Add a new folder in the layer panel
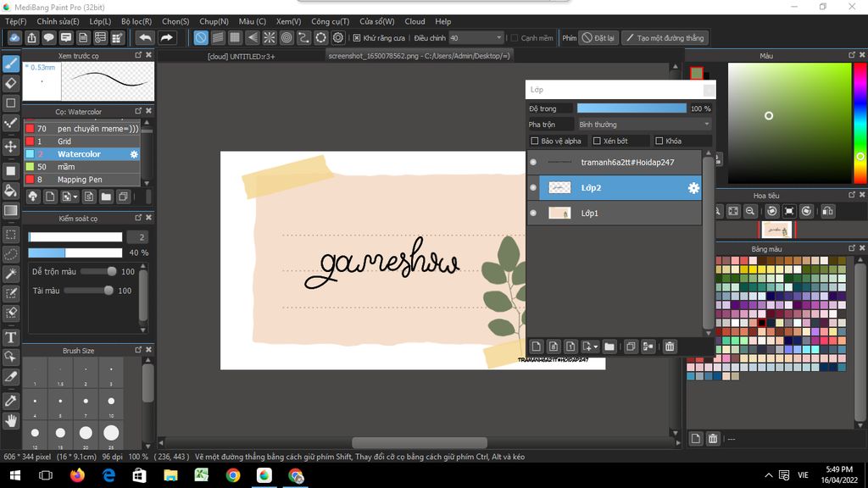The width and height of the screenshot is (868, 488). [609, 347]
